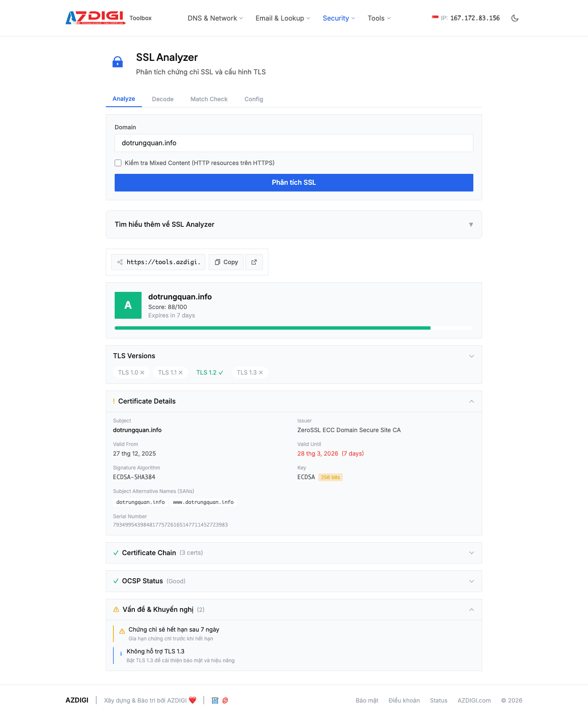The height and width of the screenshot is (716, 588).
Task: Click warning icon beside certificate expiry notice
Action: point(122,631)
